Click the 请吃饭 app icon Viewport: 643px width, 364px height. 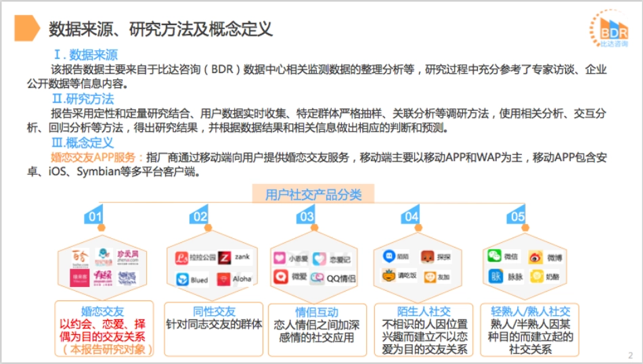click(x=389, y=275)
